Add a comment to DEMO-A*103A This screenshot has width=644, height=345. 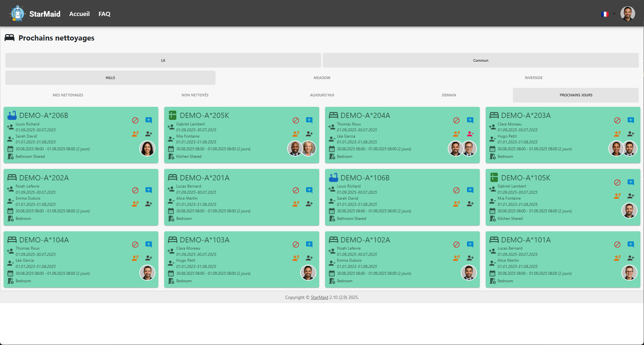[x=309, y=244]
